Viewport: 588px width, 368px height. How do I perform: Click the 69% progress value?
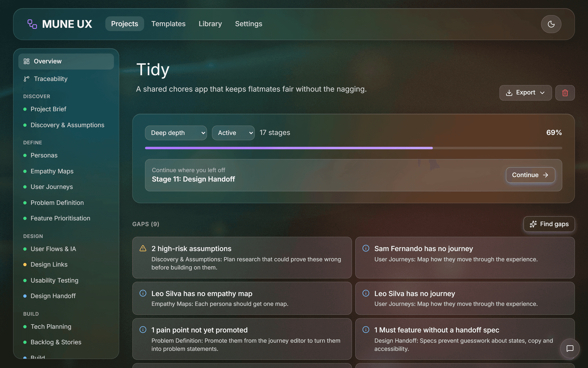coord(554,133)
